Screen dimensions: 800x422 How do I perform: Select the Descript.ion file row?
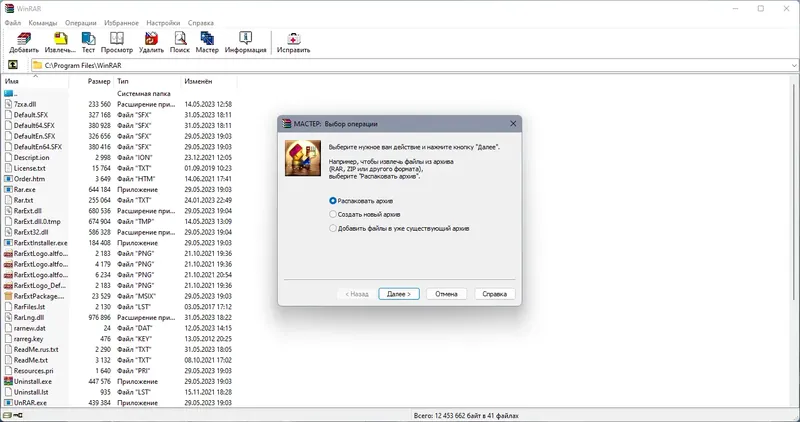(x=118, y=158)
